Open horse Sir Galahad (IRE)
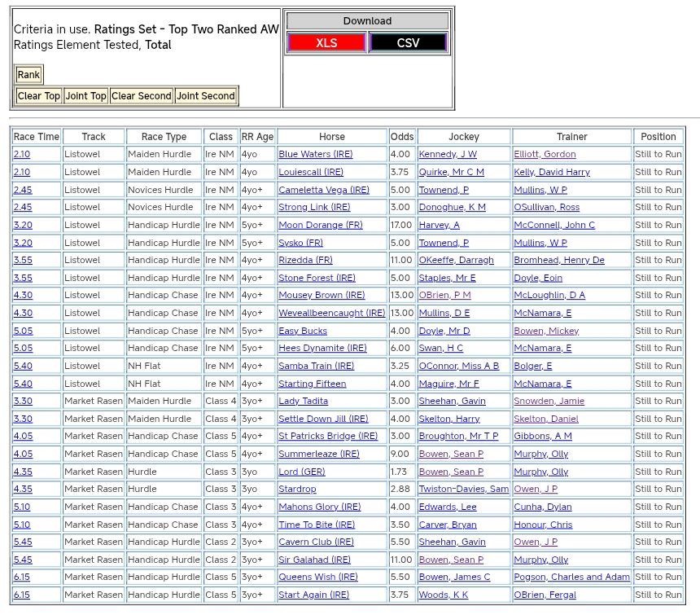Image resolution: width=700 pixels, height=615 pixels. point(314,560)
